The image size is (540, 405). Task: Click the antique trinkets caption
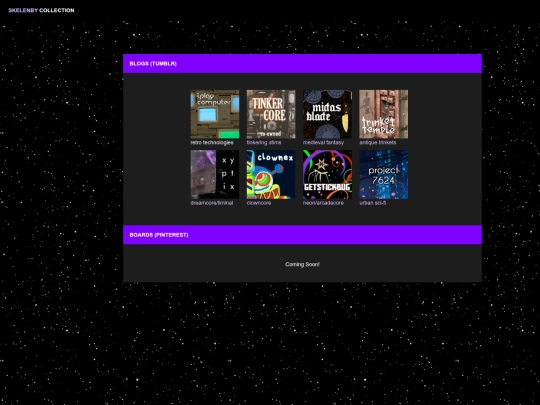tap(378, 143)
